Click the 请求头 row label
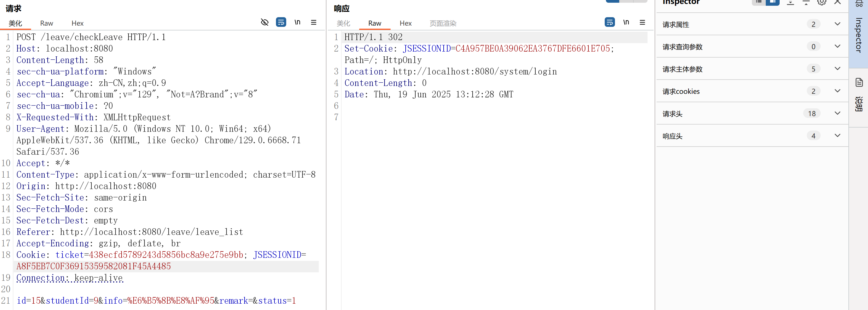Viewport: 868px width, 310px height. [x=672, y=114]
